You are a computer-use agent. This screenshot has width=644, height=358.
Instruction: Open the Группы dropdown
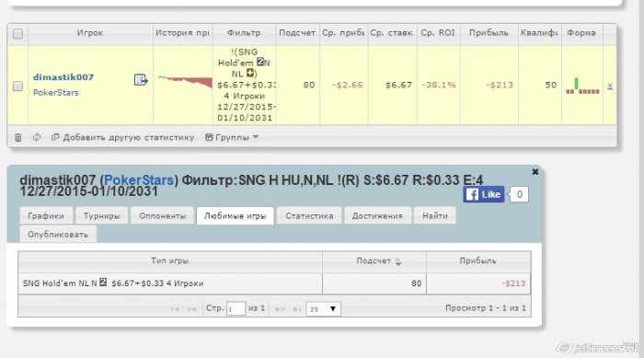[232, 137]
